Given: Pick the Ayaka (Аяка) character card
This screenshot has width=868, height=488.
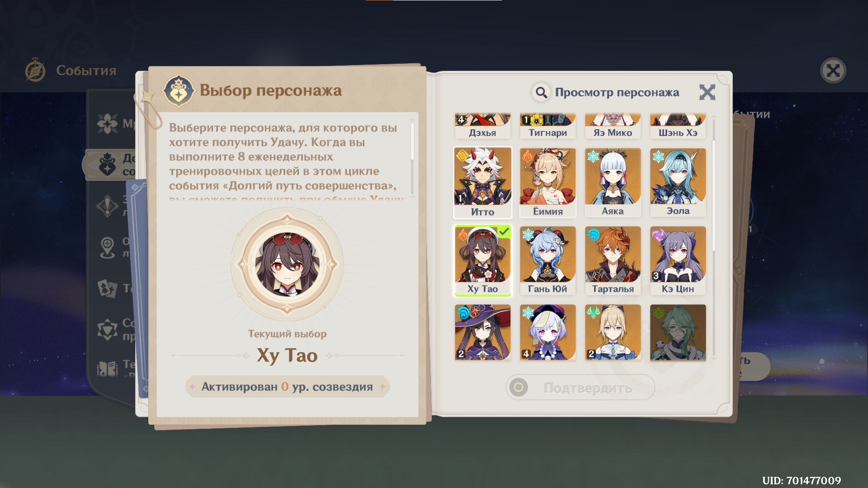Looking at the screenshot, I should click(613, 183).
